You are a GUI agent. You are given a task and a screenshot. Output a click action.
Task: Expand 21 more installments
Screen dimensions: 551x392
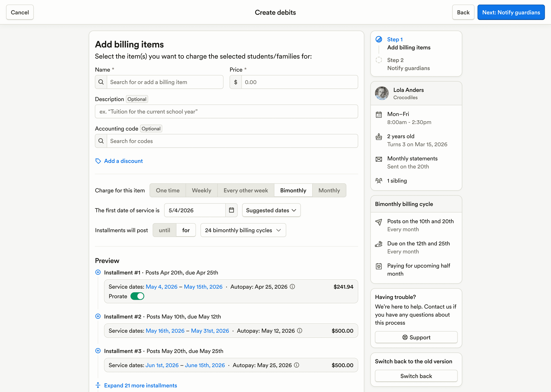point(140,385)
